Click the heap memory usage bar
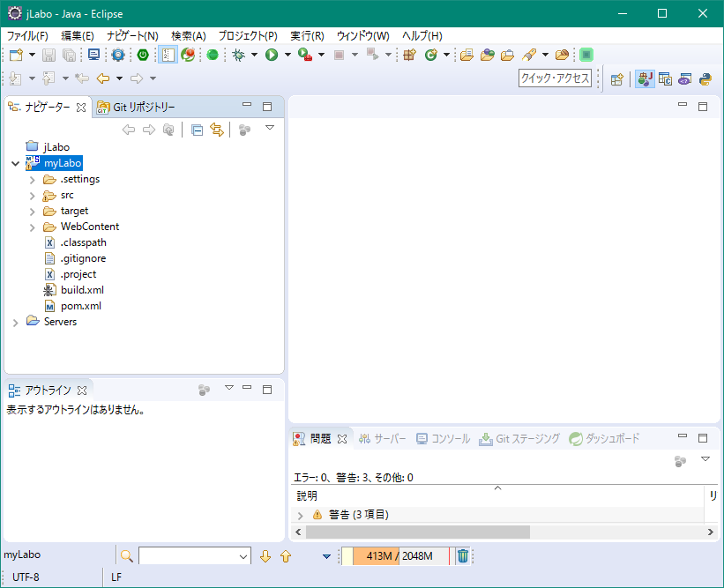Image resolution: width=724 pixels, height=588 pixels. point(395,556)
